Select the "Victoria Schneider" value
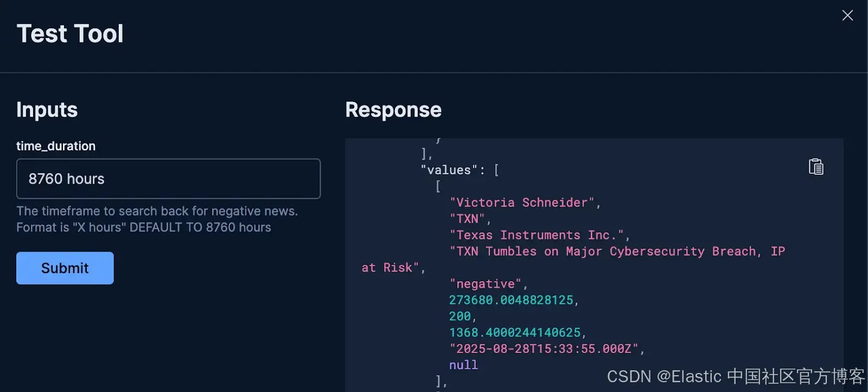This screenshot has height=392, width=868. tap(522, 203)
